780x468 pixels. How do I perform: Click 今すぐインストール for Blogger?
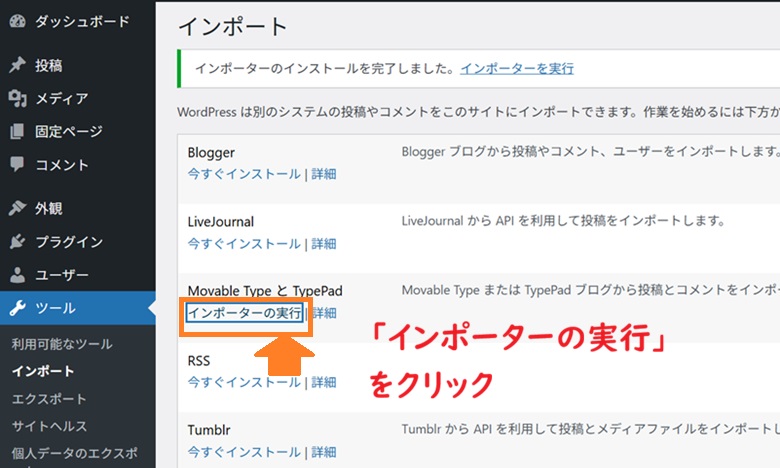pos(244,174)
